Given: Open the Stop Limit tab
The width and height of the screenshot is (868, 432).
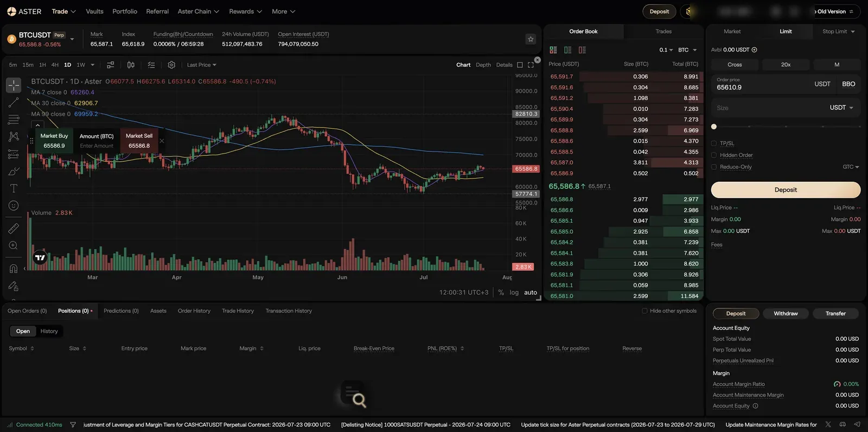Looking at the screenshot, I should [838, 31].
